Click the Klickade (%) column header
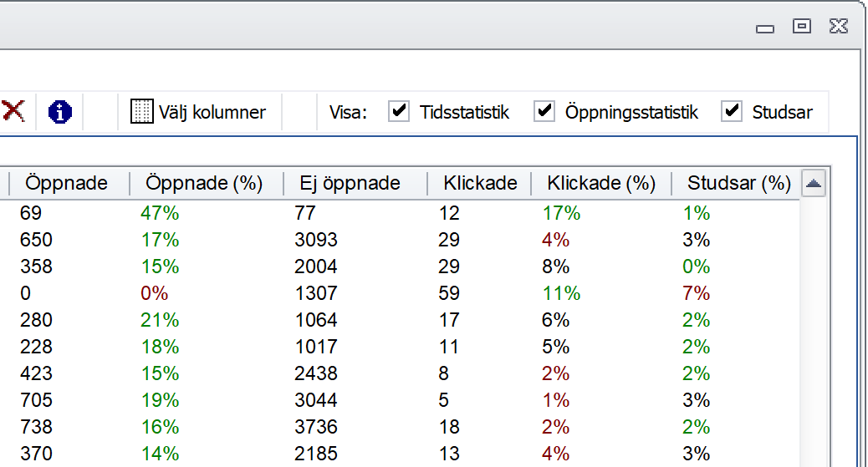The width and height of the screenshot is (868, 467). [x=600, y=183]
